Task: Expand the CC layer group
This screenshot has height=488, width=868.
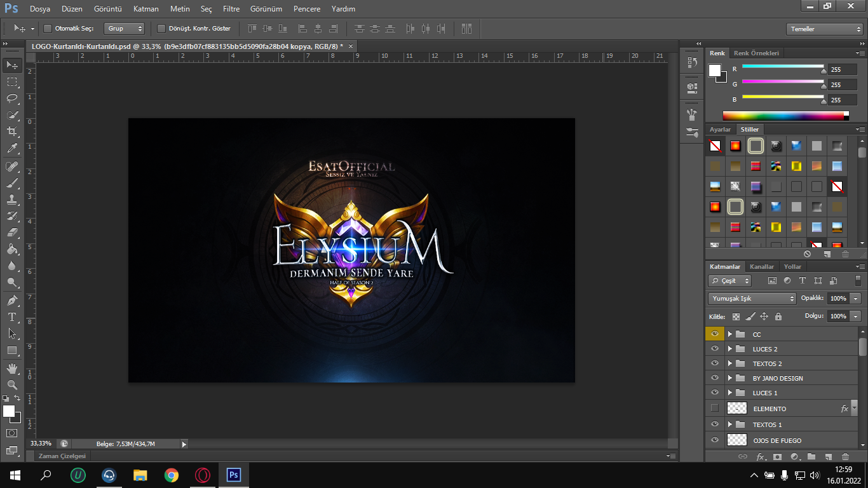Action: click(730, 334)
